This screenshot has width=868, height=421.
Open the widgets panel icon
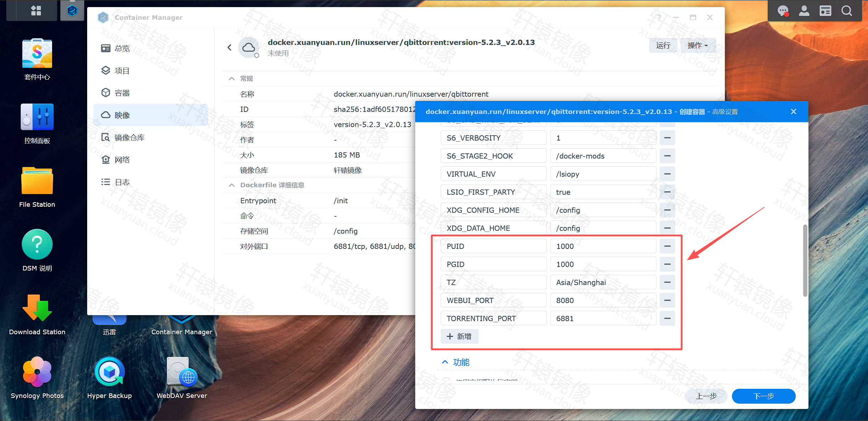825,11
